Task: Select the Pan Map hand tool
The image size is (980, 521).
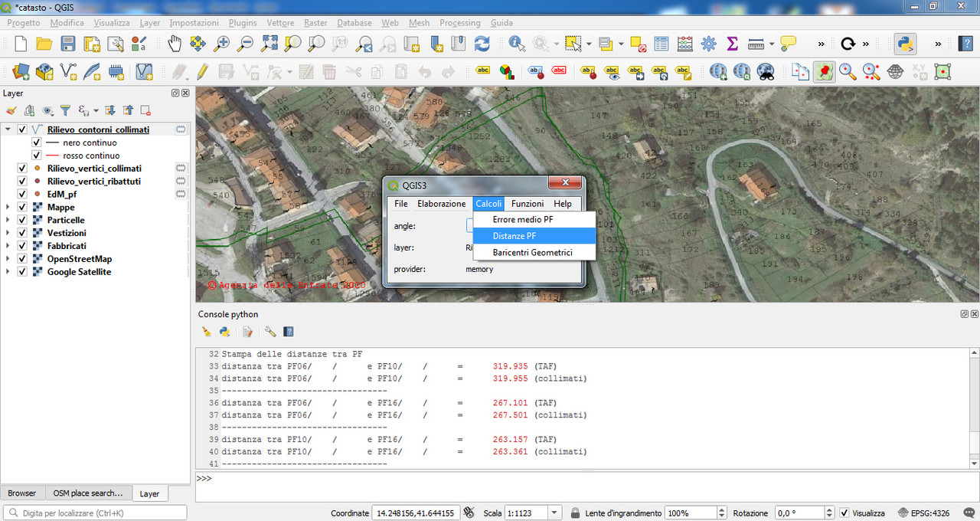Action: pos(174,44)
